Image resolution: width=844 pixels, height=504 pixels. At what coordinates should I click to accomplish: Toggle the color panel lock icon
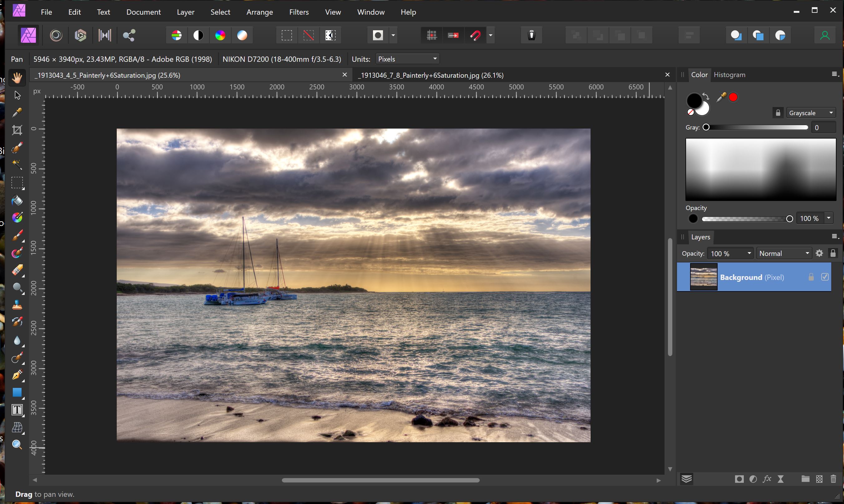778,113
